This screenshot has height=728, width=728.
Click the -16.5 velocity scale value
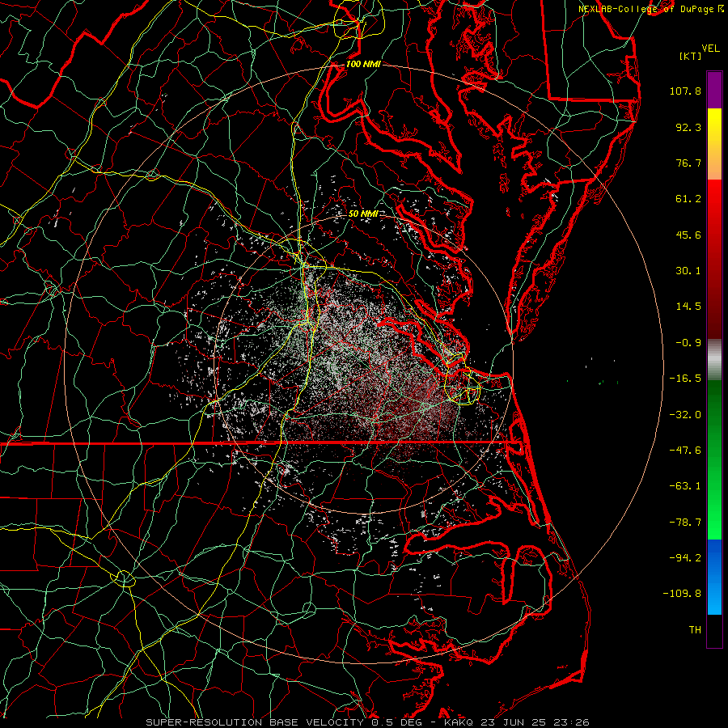coord(685,379)
